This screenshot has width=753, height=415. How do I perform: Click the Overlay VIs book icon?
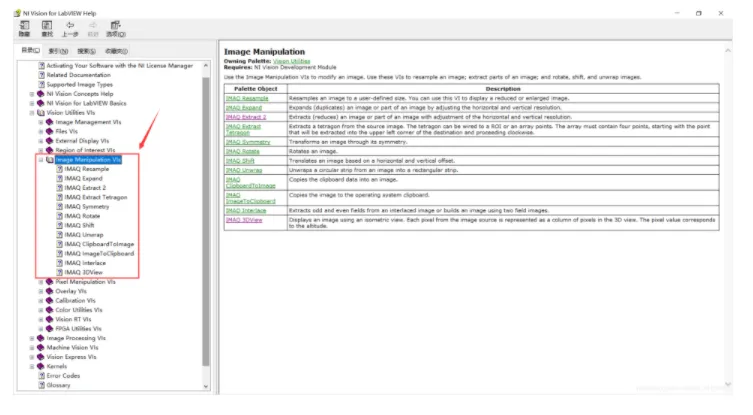(49, 291)
